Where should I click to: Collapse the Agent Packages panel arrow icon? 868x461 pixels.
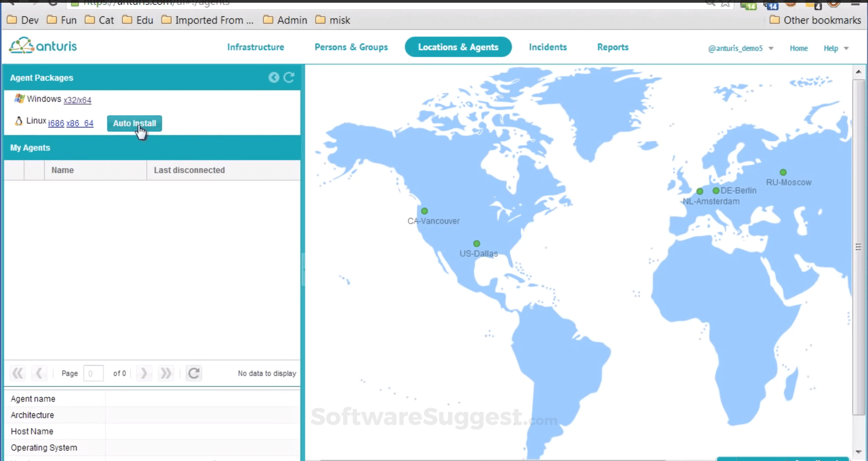pyautogui.click(x=274, y=77)
